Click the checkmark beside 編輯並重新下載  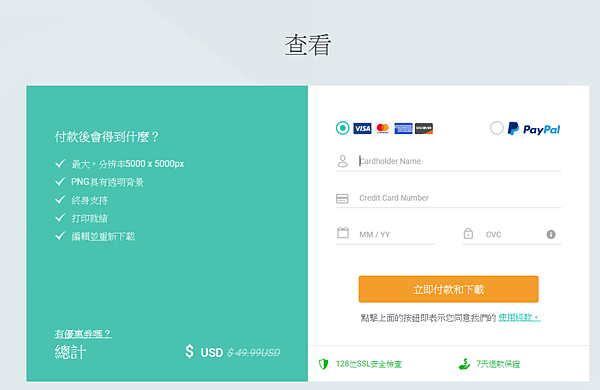click(60, 236)
